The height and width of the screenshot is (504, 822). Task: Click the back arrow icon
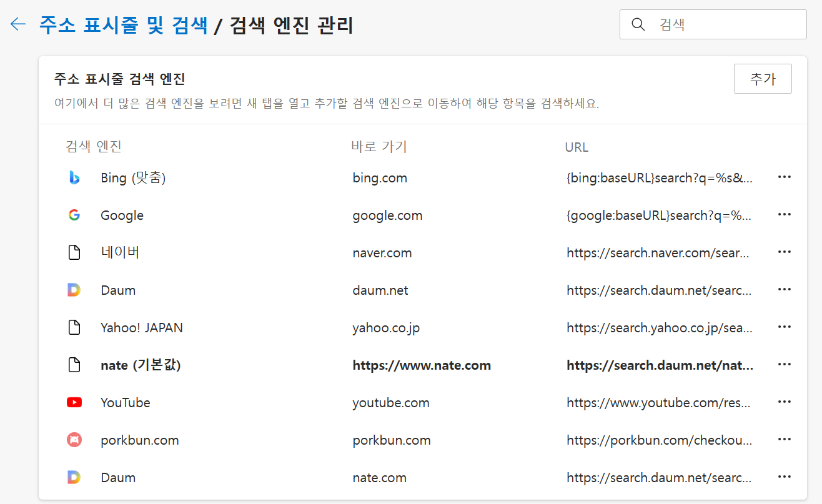click(17, 24)
